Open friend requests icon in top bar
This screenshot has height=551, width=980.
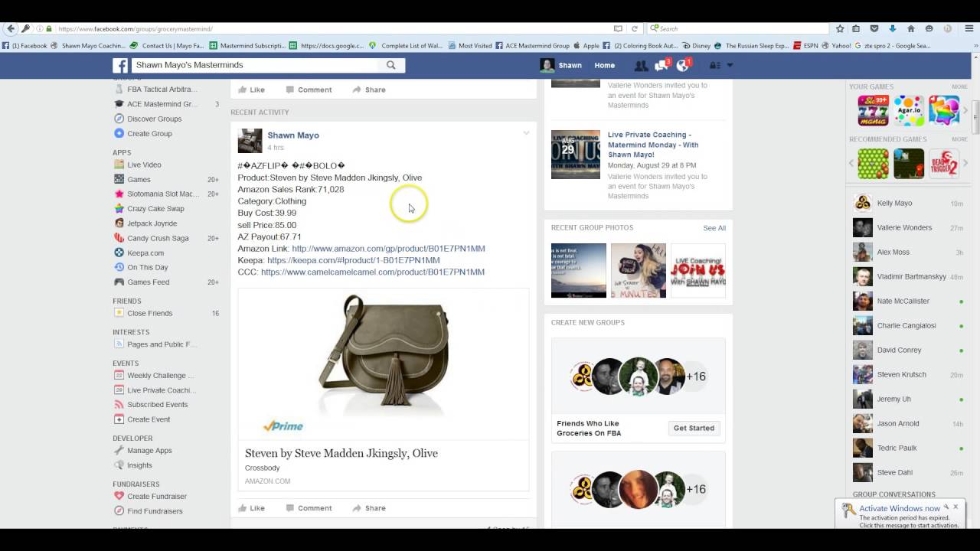(x=641, y=66)
